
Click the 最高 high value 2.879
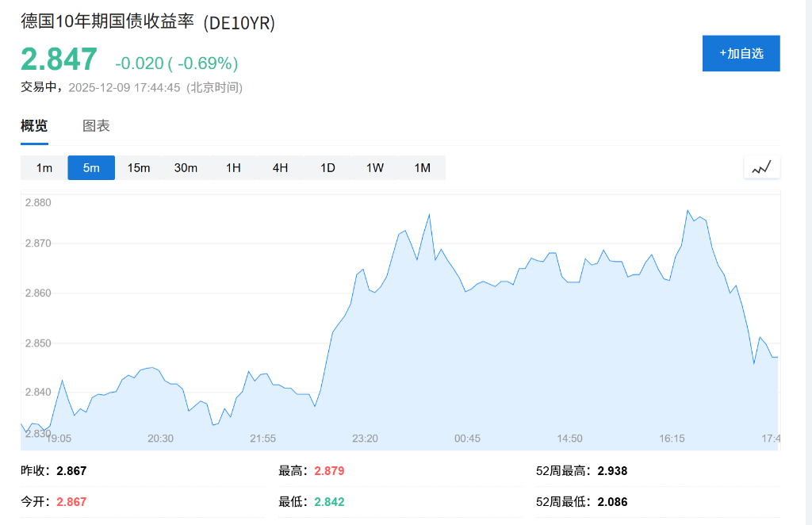(x=330, y=470)
